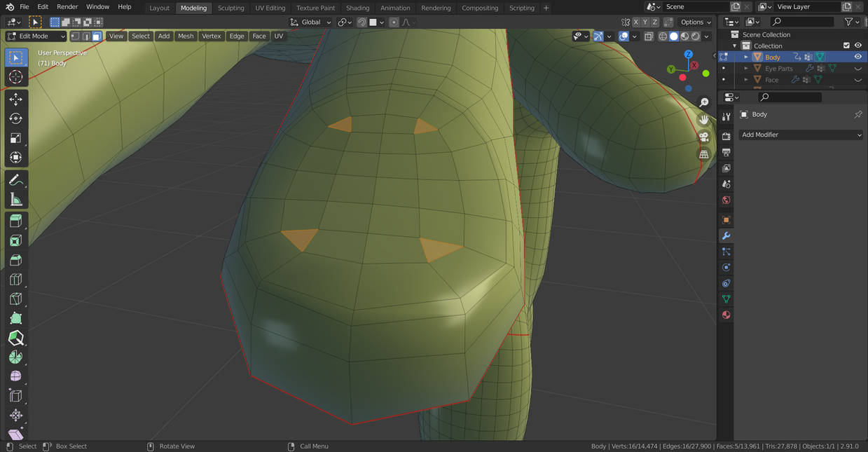This screenshot has width=868, height=452.
Task: Select the Loop Cut tool
Action: [15, 280]
